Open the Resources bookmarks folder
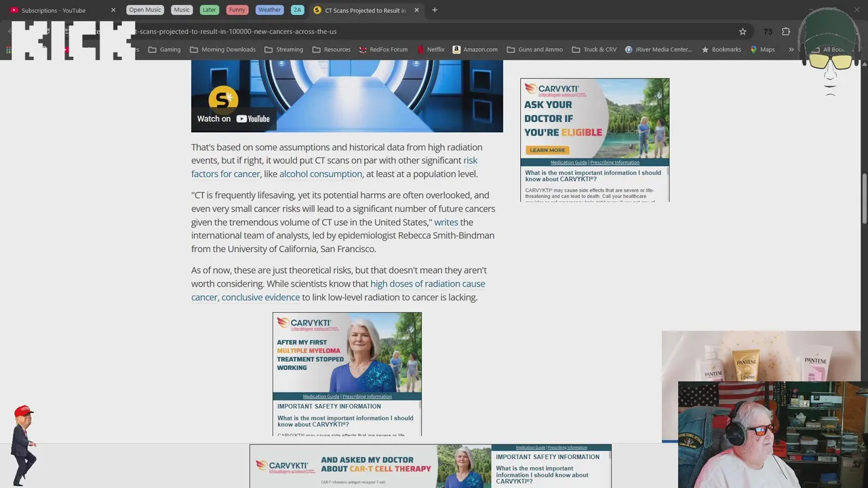868x488 pixels. click(331, 49)
